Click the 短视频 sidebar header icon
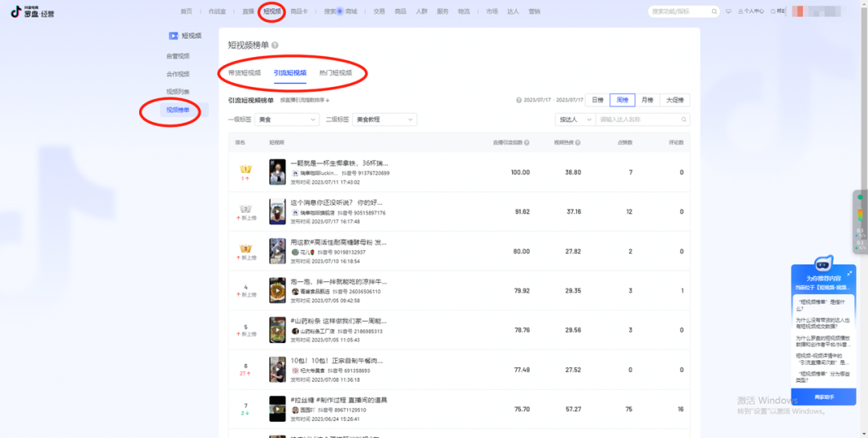This screenshot has width=868, height=438. tap(174, 35)
